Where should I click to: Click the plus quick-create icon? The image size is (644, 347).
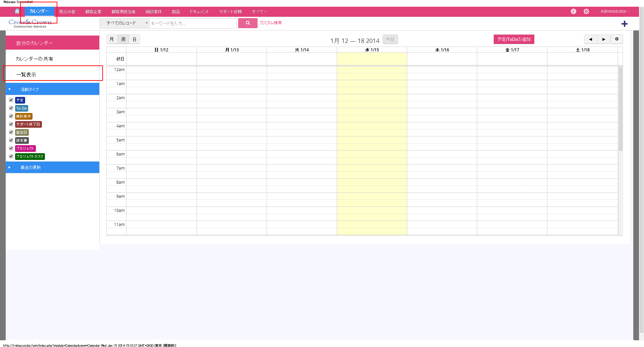[624, 24]
